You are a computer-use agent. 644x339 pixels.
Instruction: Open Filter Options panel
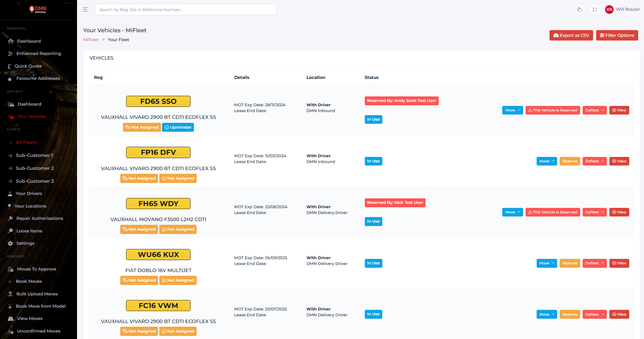pyautogui.click(x=617, y=35)
